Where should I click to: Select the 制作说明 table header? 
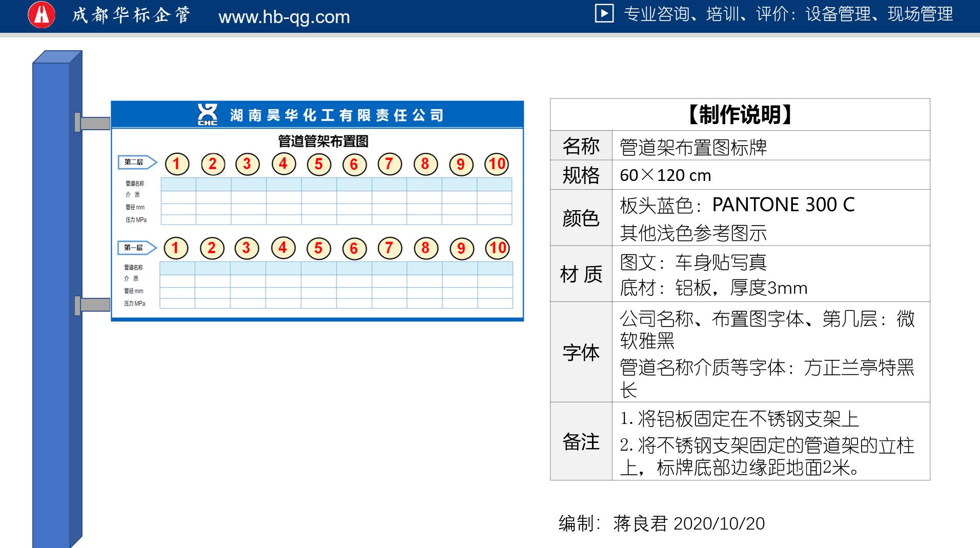740,115
